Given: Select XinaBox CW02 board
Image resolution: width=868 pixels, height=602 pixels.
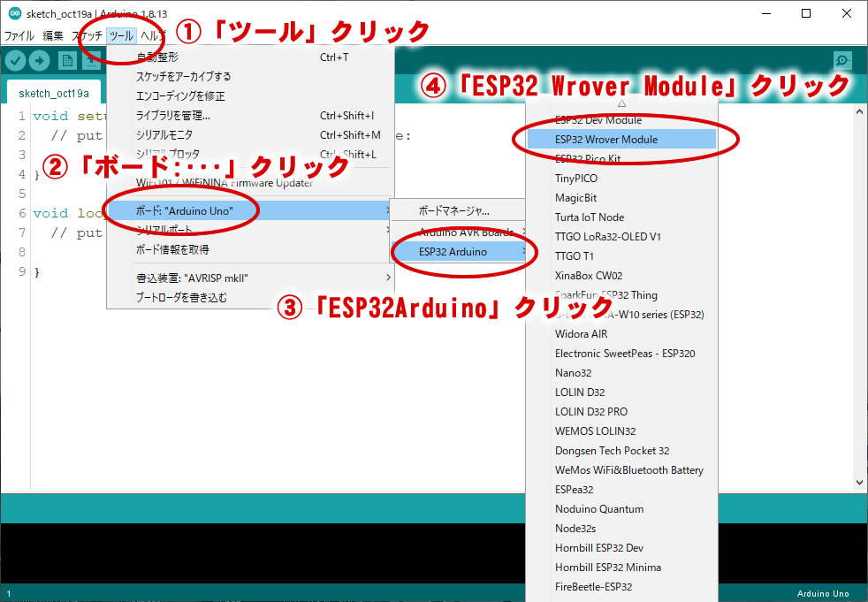Looking at the screenshot, I should tap(621, 275).
